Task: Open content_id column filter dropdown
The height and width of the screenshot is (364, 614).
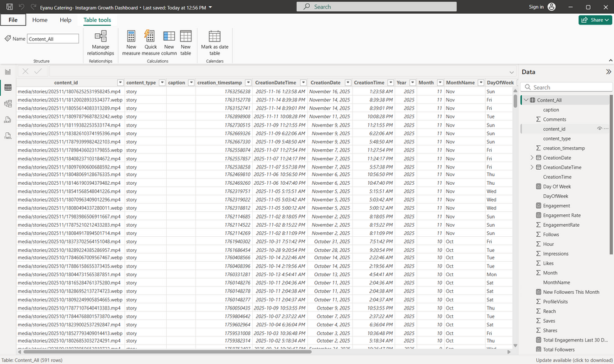Action: tap(120, 83)
